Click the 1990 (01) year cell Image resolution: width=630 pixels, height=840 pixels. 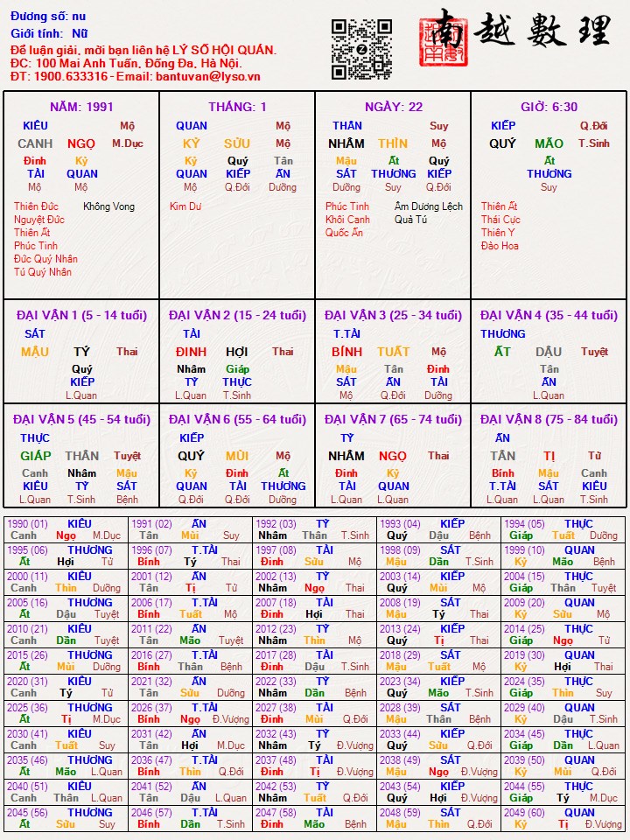point(28,524)
